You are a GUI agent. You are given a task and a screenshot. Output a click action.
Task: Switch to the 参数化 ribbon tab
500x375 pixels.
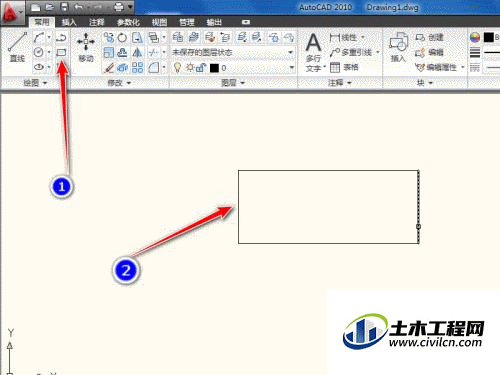tap(128, 22)
